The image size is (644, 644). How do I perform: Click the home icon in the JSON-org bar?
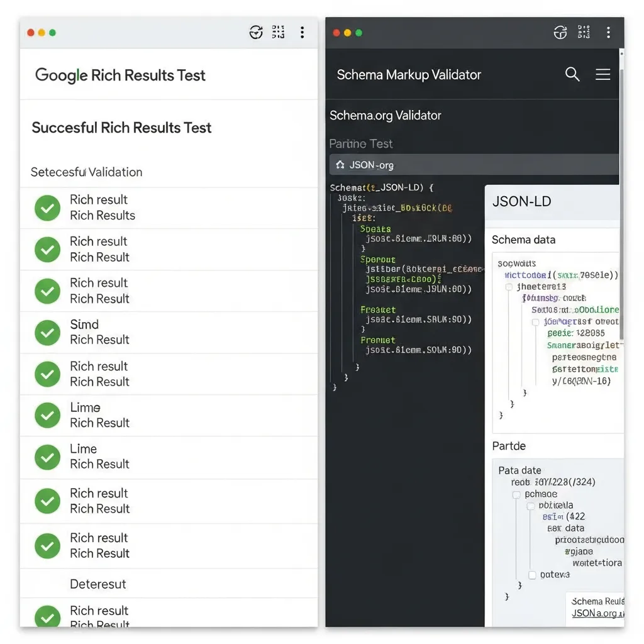click(339, 164)
